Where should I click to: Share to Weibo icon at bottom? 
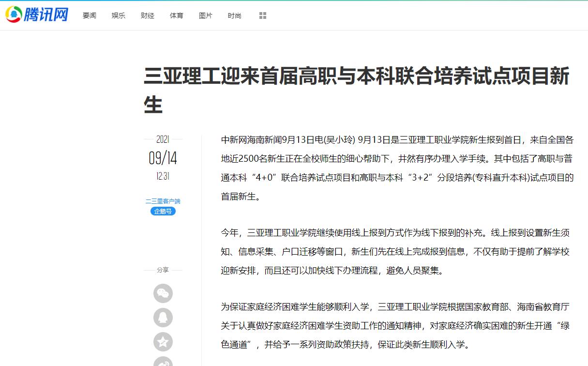163,362
